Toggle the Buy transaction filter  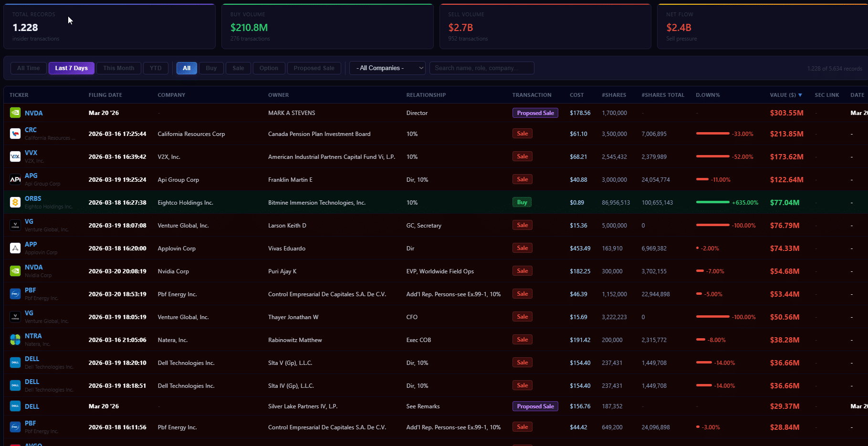[x=211, y=68]
